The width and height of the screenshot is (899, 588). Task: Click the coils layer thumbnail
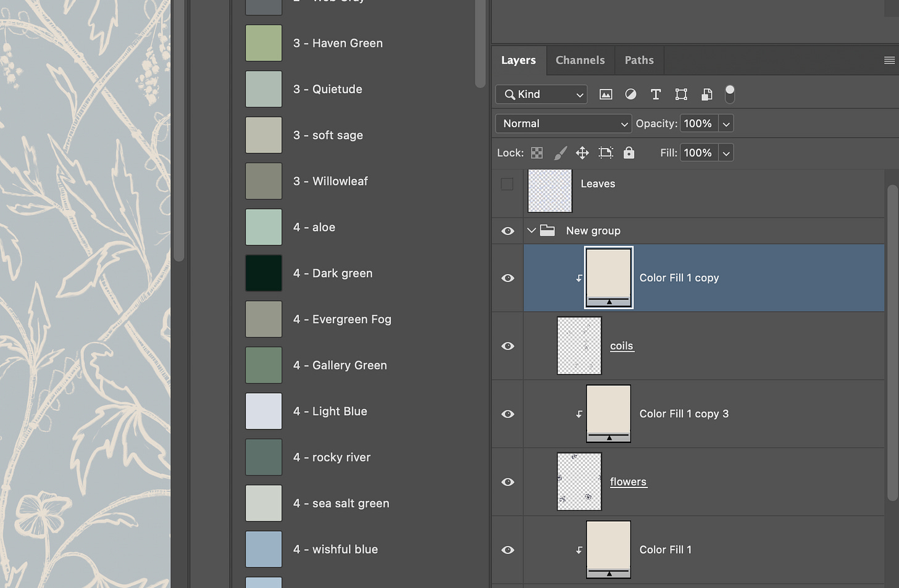click(x=579, y=346)
